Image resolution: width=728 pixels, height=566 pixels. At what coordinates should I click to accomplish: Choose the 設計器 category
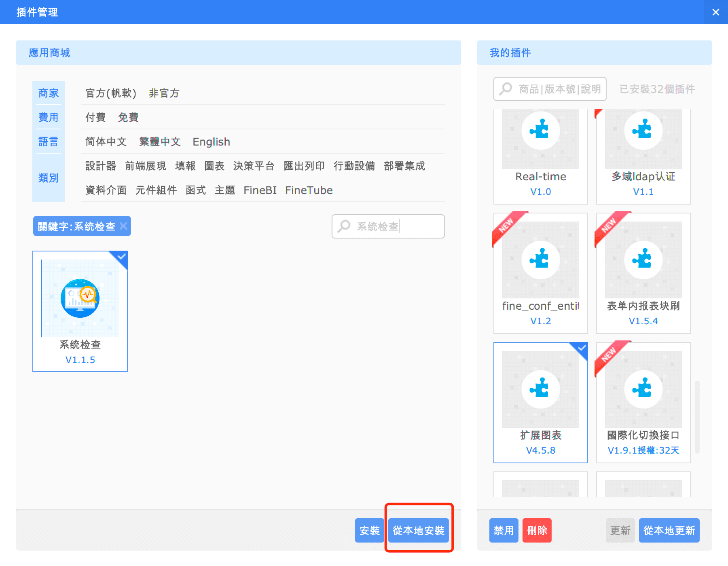[101, 166]
